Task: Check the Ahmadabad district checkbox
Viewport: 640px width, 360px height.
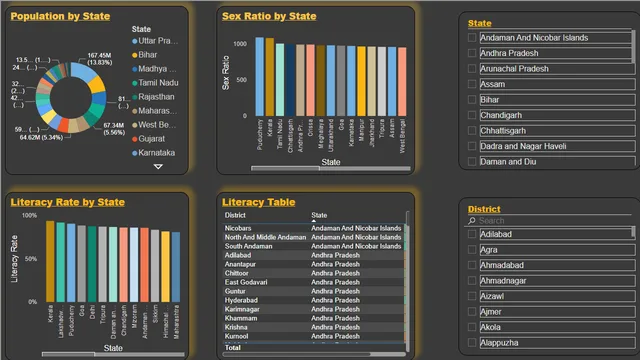Action: 472,265
